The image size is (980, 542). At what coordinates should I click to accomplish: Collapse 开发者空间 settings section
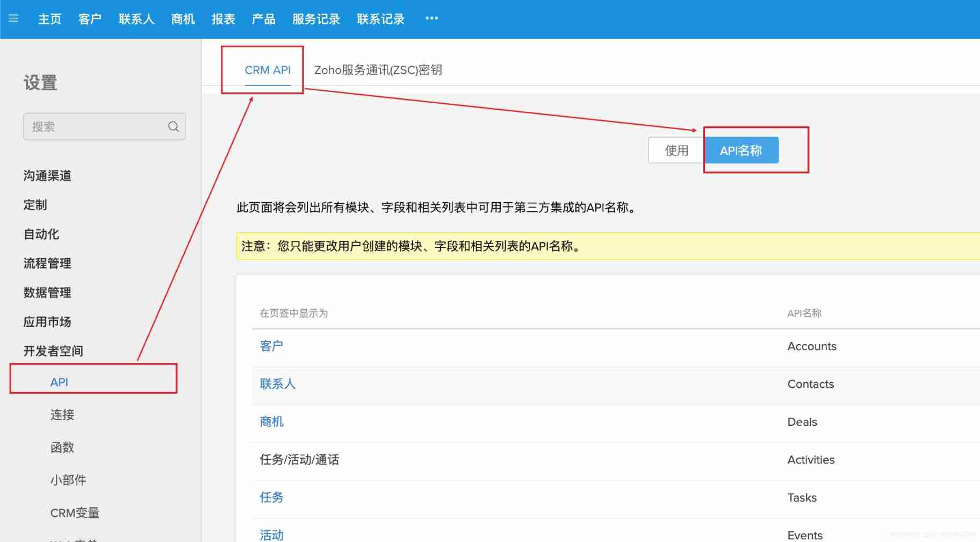click(53, 351)
